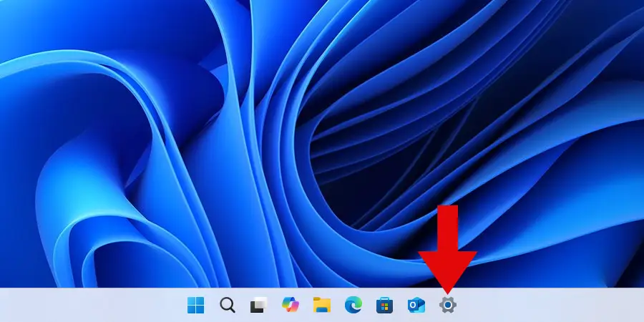Open the Windows Start menu

point(195,306)
